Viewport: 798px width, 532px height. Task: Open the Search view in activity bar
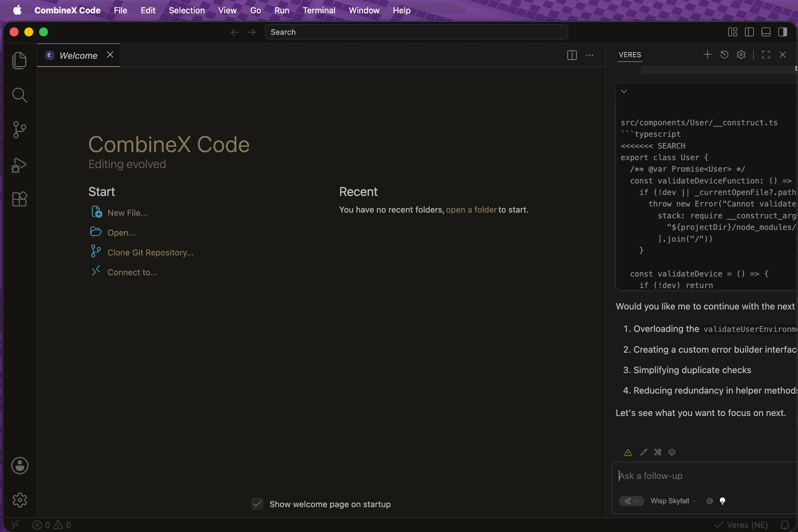[19, 95]
